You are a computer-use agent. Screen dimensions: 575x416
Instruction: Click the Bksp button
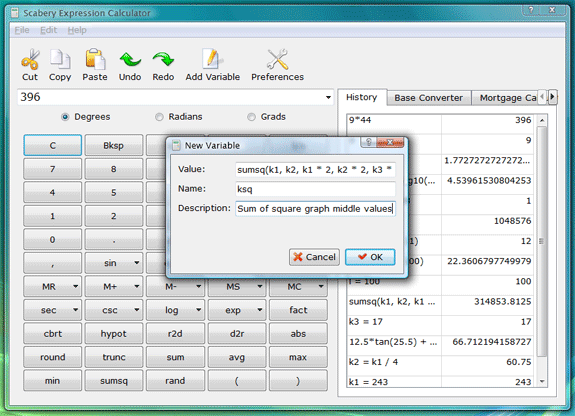pos(114,145)
